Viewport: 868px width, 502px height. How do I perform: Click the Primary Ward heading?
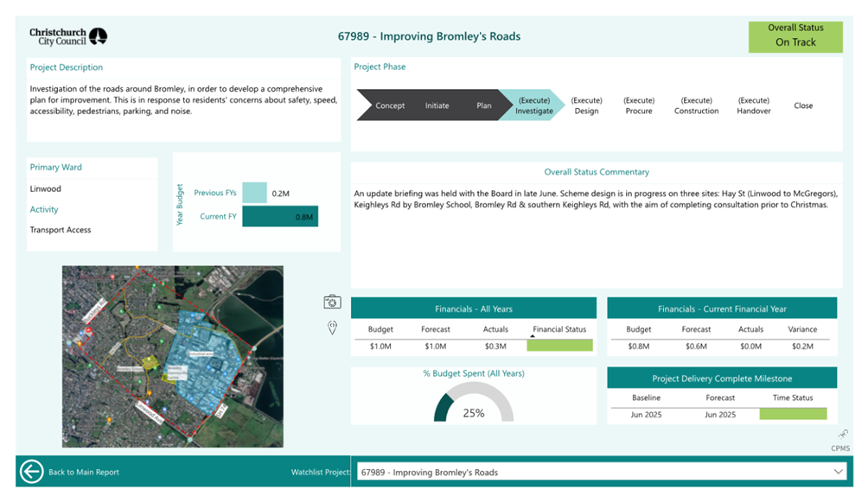coord(55,167)
